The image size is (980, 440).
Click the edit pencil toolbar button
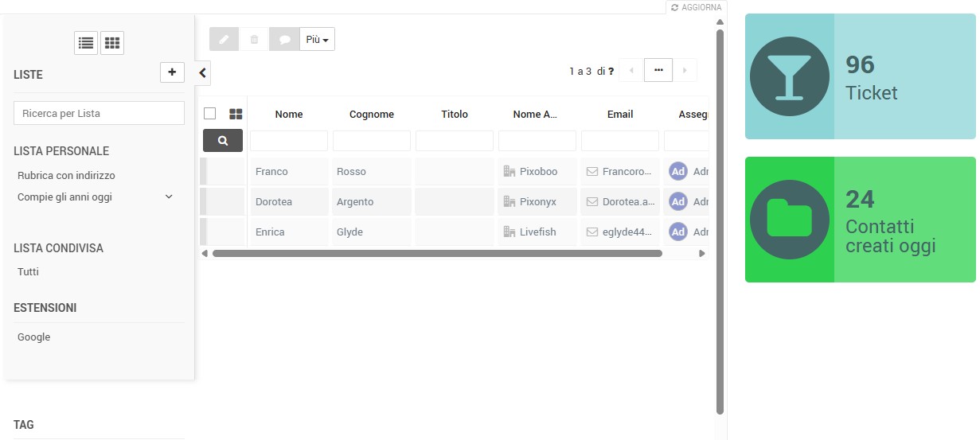point(224,39)
